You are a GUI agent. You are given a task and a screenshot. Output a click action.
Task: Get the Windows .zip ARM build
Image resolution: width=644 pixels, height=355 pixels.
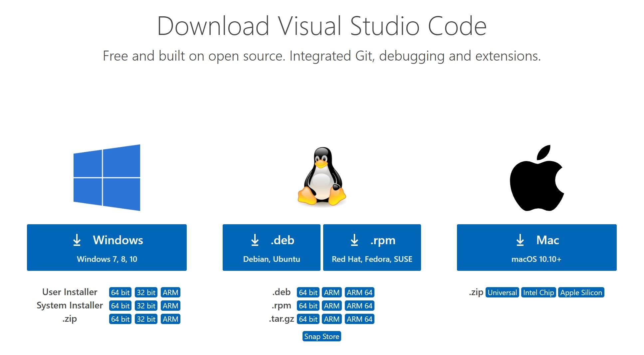(x=170, y=319)
